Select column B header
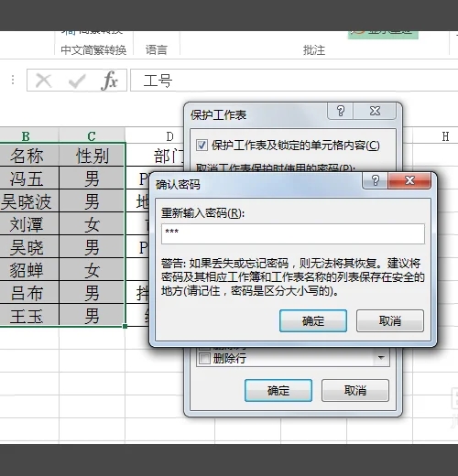The height and width of the screenshot is (476, 458). 26,136
